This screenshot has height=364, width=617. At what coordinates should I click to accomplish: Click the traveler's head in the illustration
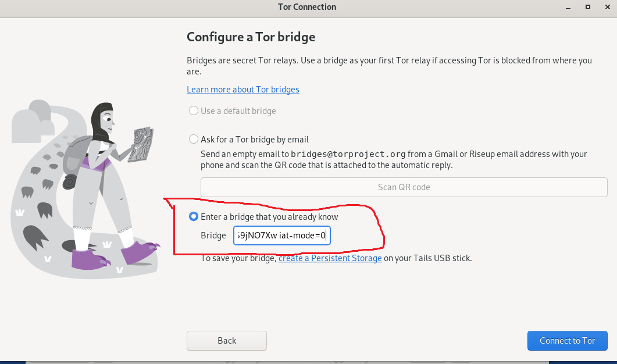click(x=106, y=118)
